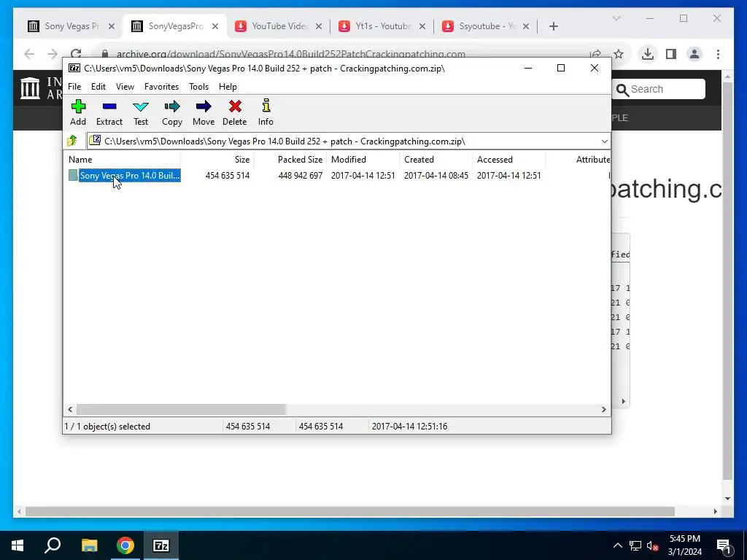Open Windows taskbar search
The height and width of the screenshot is (560, 747).
[x=53, y=545]
